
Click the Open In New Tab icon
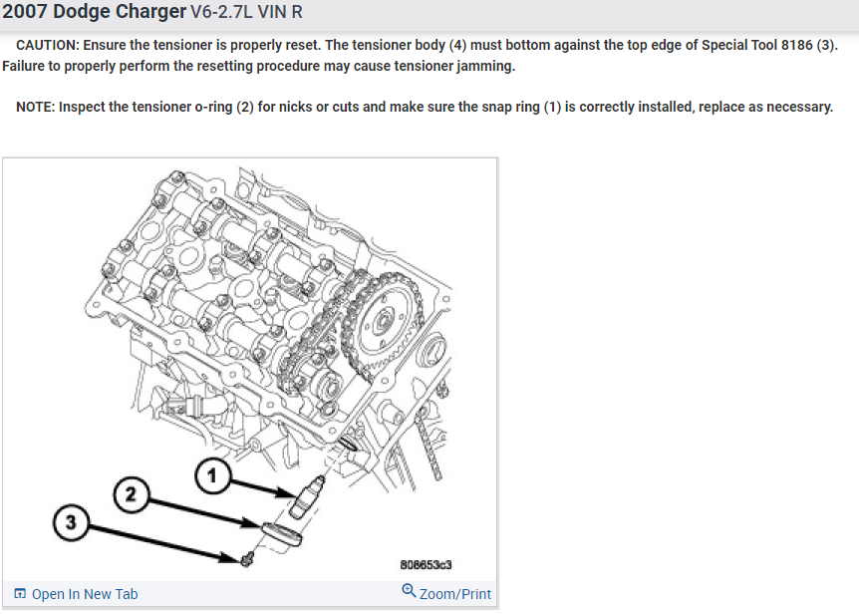point(20,593)
